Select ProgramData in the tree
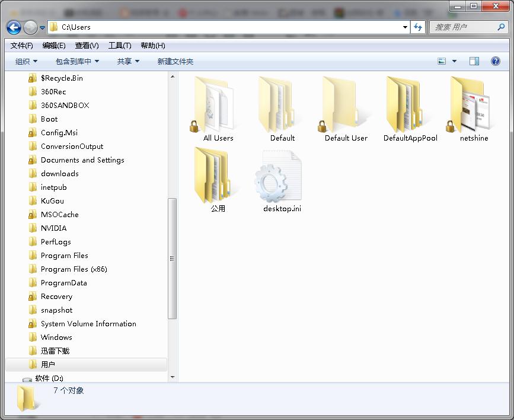Image resolution: width=514 pixels, height=420 pixels. click(x=63, y=283)
